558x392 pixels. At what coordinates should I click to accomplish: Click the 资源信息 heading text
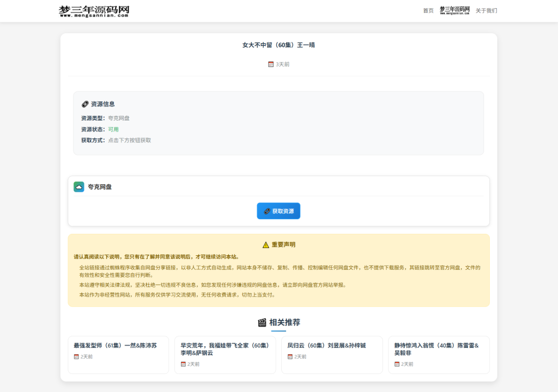coord(102,104)
